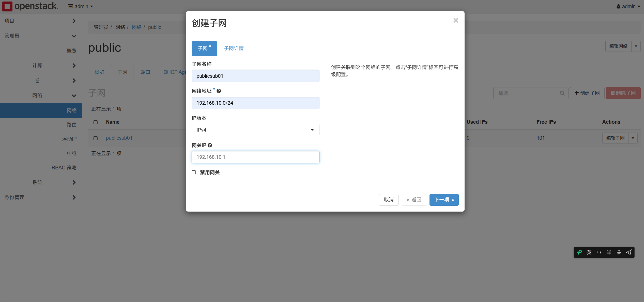644x302 pixels.
Task: Toggle IME 半 half-width mode
Action: pos(609,252)
